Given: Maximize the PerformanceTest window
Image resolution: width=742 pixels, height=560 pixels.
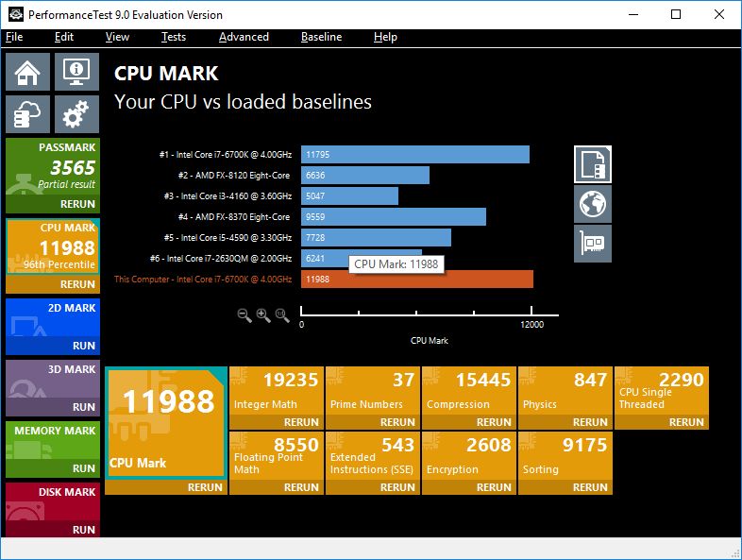Looking at the screenshot, I should point(676,14).
